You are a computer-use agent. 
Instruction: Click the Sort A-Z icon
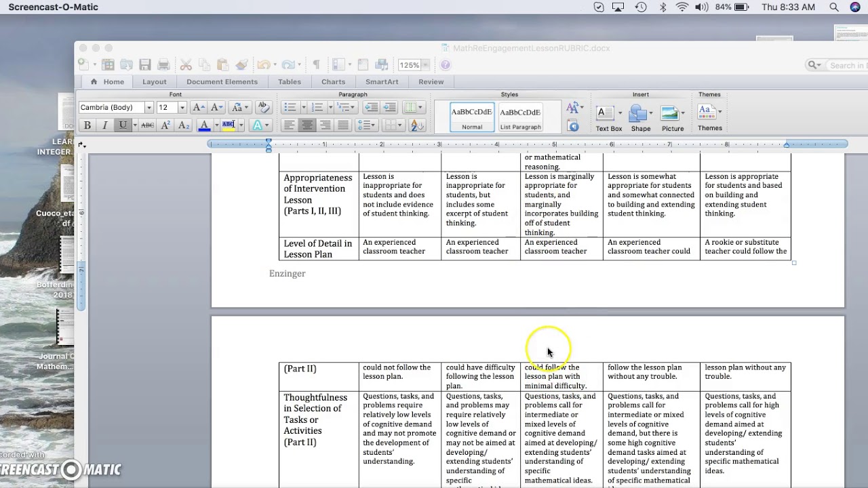(x=417, y=125)
